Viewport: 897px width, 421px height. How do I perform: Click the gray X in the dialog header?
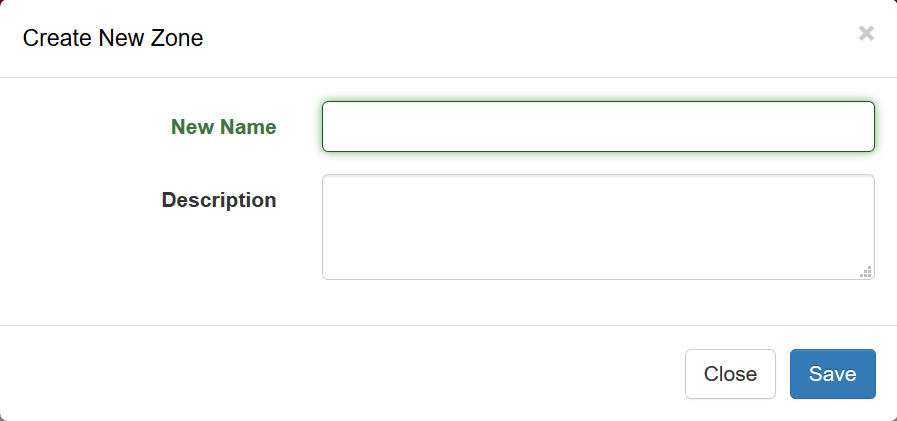(866, 34)
